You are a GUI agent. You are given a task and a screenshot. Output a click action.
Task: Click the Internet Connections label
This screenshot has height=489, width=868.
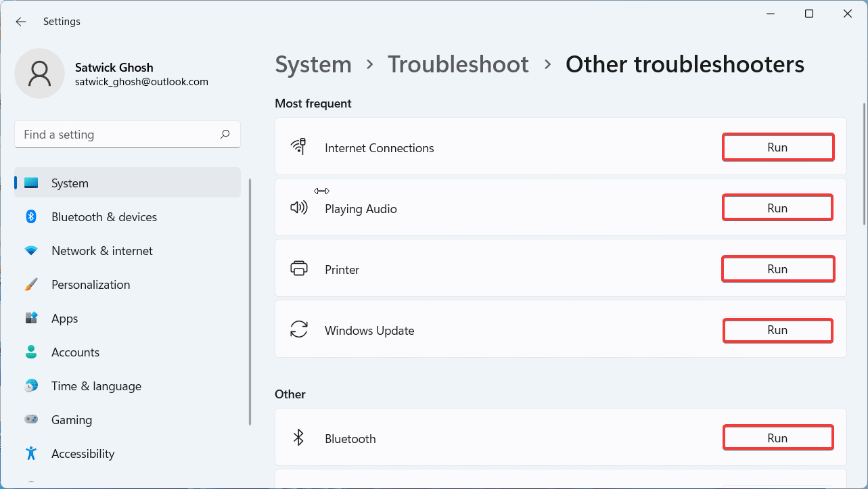point(380,147)
